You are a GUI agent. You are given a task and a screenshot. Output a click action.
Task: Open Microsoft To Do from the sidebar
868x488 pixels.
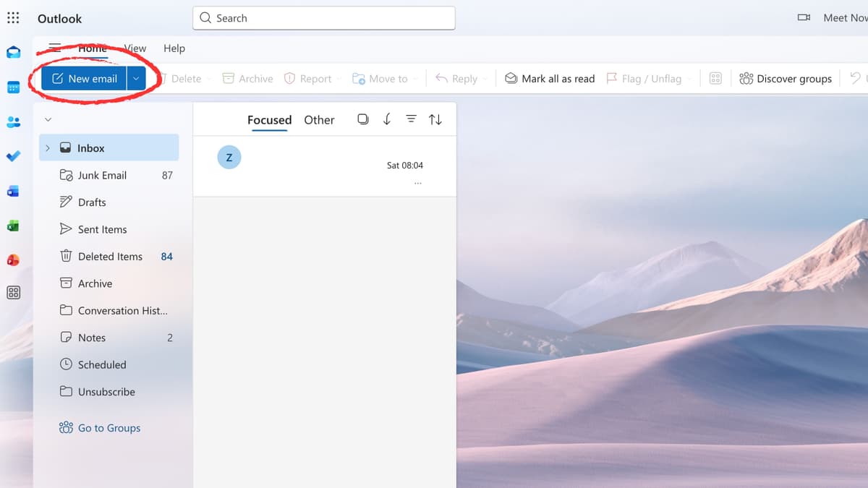click(x=13, y=156)
